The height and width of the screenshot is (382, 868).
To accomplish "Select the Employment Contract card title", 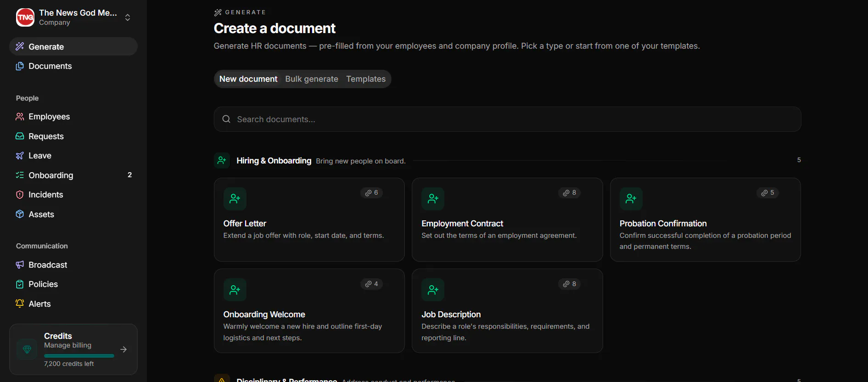I will click(462, 224).
